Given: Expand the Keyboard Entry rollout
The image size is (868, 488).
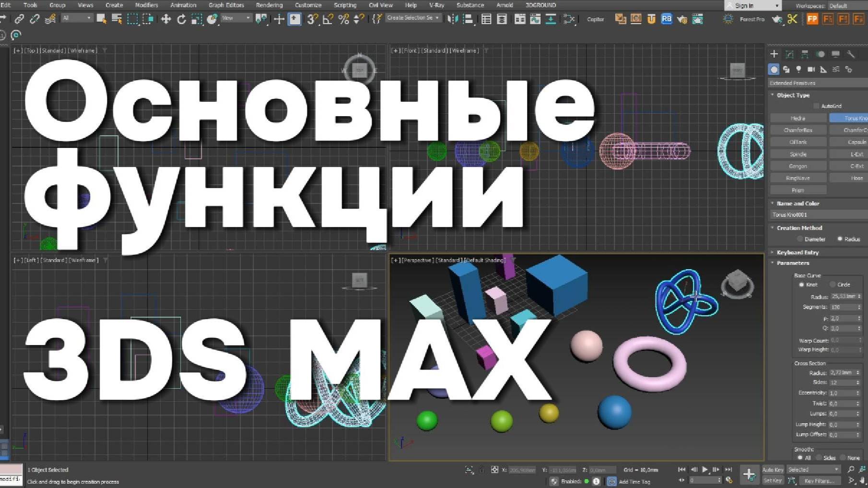Looking at the screenshot, I should coord(798,252).
